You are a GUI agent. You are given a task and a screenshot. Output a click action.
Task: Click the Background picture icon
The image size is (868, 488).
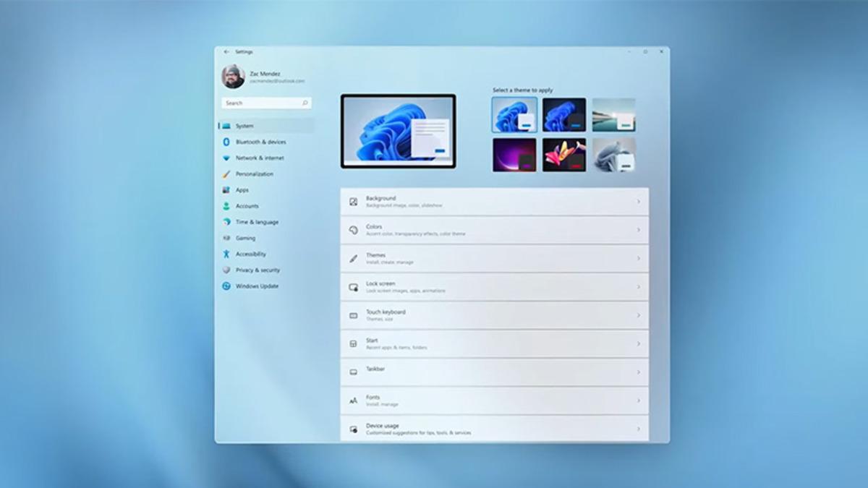point(354,200)
